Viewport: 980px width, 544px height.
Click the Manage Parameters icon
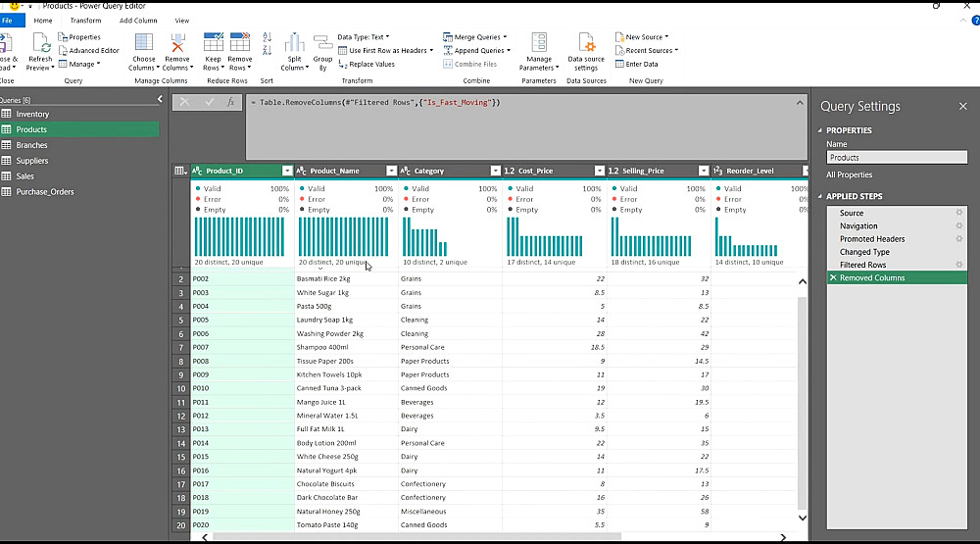[x=539, y=43]
